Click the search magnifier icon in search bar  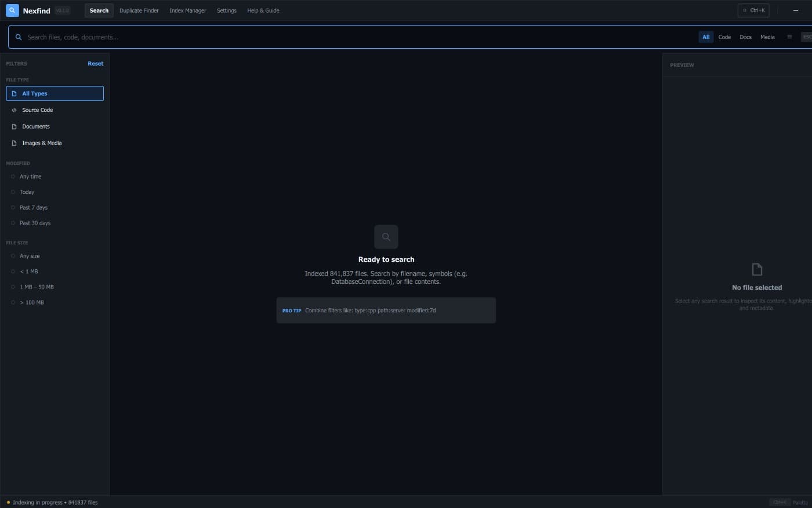pos(19,37)
